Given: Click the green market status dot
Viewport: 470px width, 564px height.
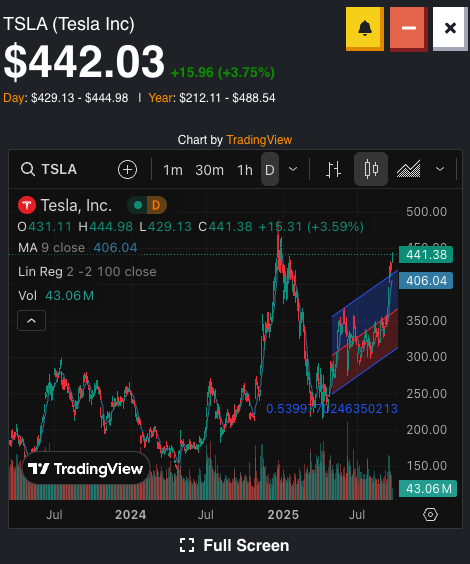Looking at the screenshot, I should pyautogui.click(x=137, y=205).
